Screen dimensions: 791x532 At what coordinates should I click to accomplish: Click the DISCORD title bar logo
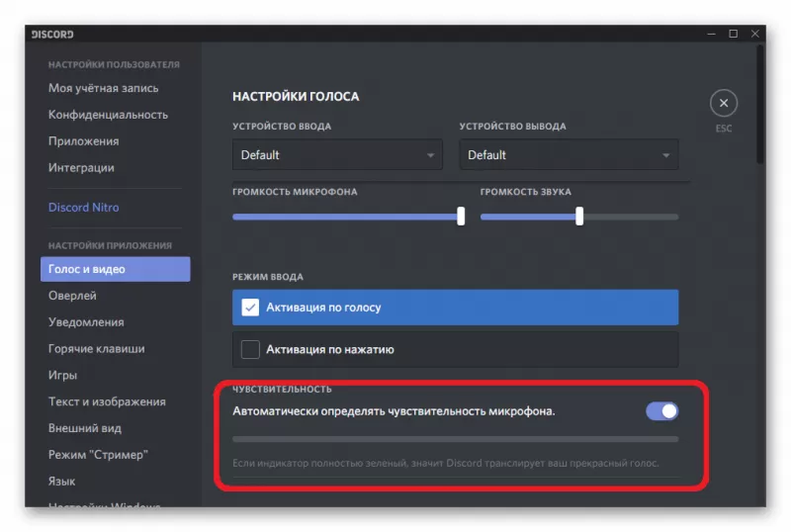point(52,35)
